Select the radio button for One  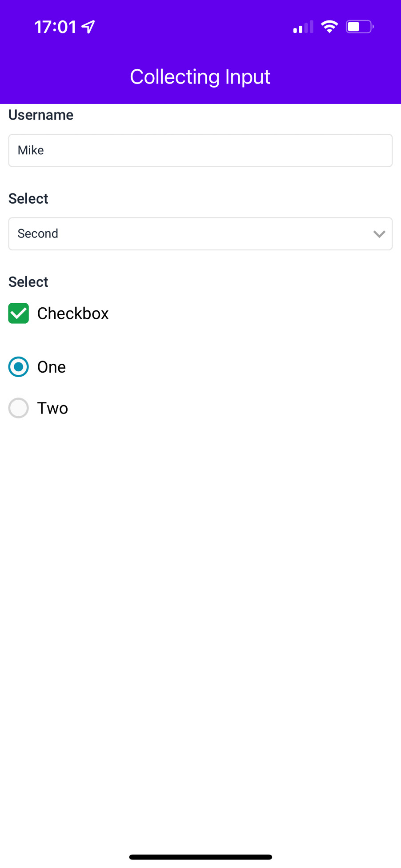point(19,367)
